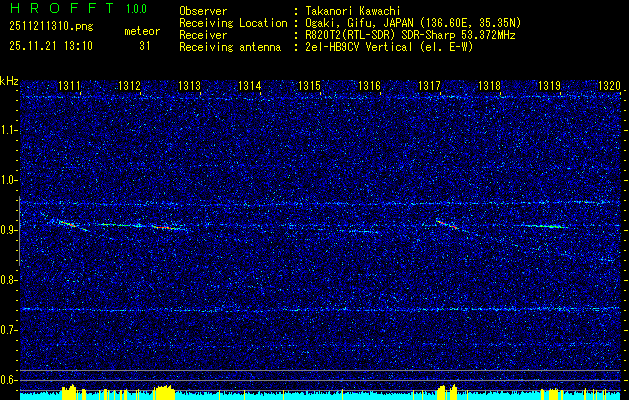629x400 pixels.
Task: Click the Receiver field label
Action: (203, 35)
